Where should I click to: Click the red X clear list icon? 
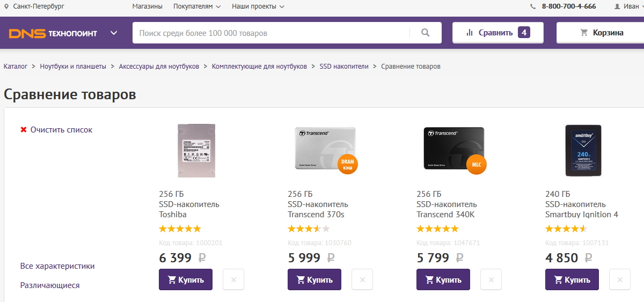pyautogui.click(x=24, y=130)
